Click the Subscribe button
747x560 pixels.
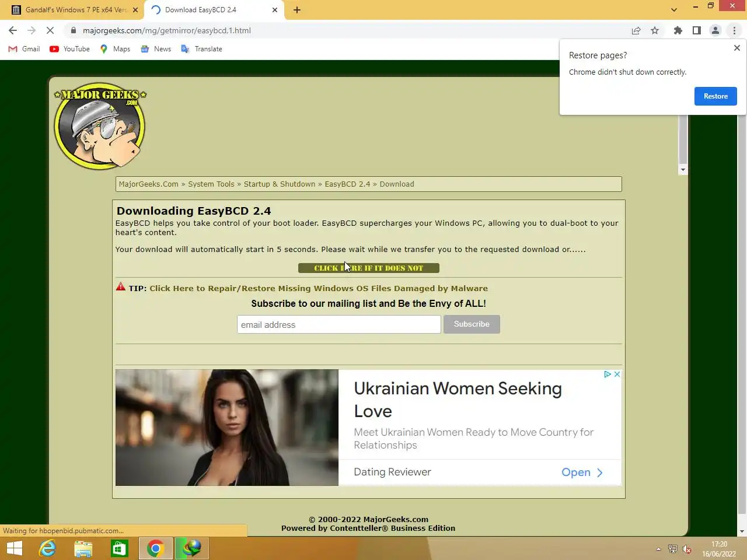click(472, 324)
